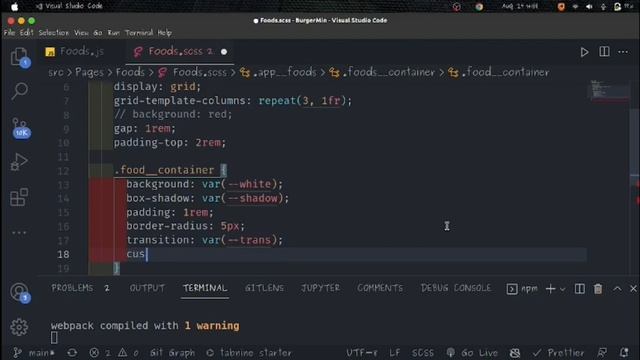Change file encoding UTF-8
The width and height of the screenshot is (640, 360).
pyautogui.click(x=362, y=353)
